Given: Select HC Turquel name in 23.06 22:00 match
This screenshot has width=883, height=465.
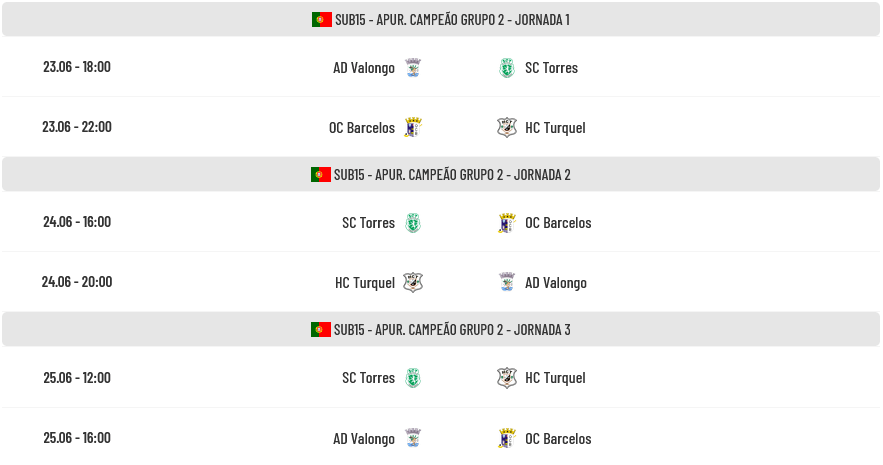Looking at the screenshot, I should point(555,128).
